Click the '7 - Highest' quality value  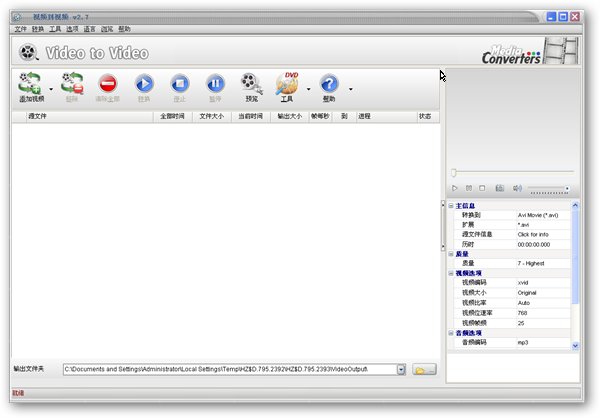531,263
